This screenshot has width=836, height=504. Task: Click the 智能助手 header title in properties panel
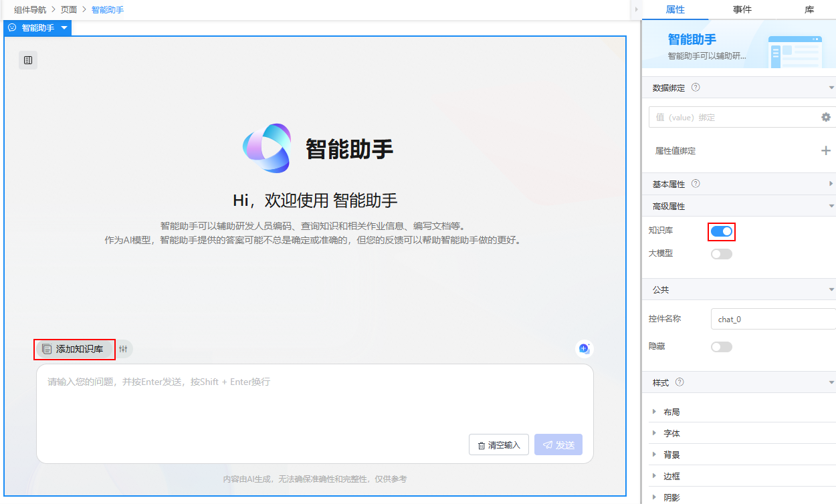point(692,39)
